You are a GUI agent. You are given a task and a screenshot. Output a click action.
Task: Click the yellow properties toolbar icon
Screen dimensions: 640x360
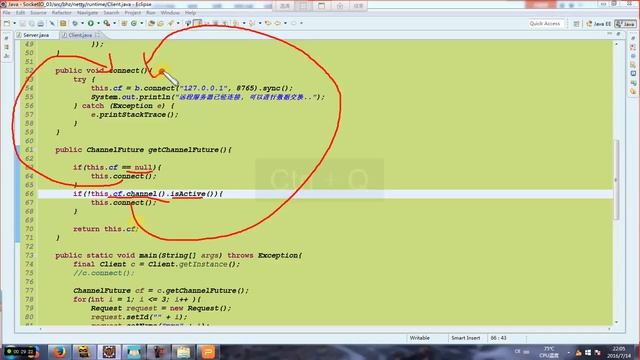[x=63, y=23]
